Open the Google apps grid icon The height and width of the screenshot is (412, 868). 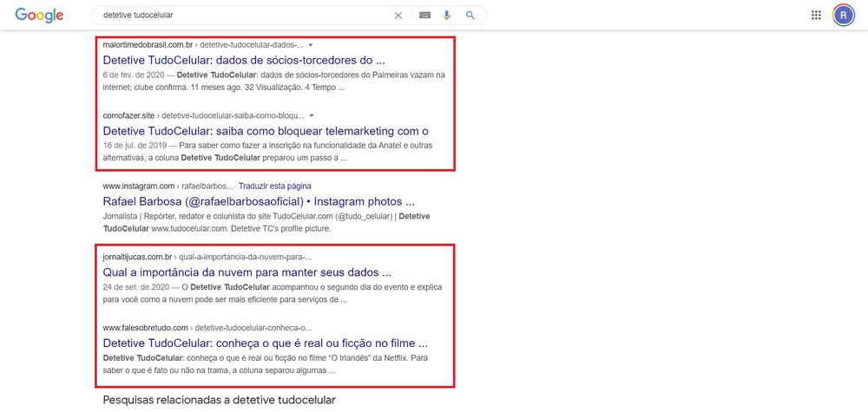[816, 16]
